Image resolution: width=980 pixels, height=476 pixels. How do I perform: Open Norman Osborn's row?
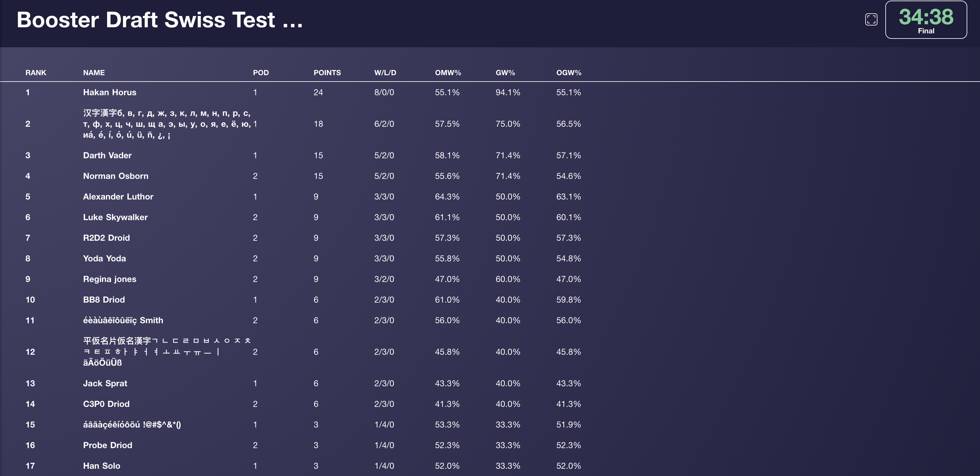(x=490, y=176)
